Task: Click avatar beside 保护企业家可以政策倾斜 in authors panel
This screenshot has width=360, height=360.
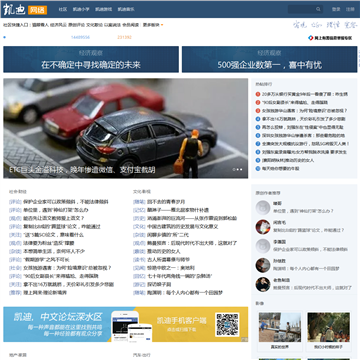Action: [x=263, y=246]
